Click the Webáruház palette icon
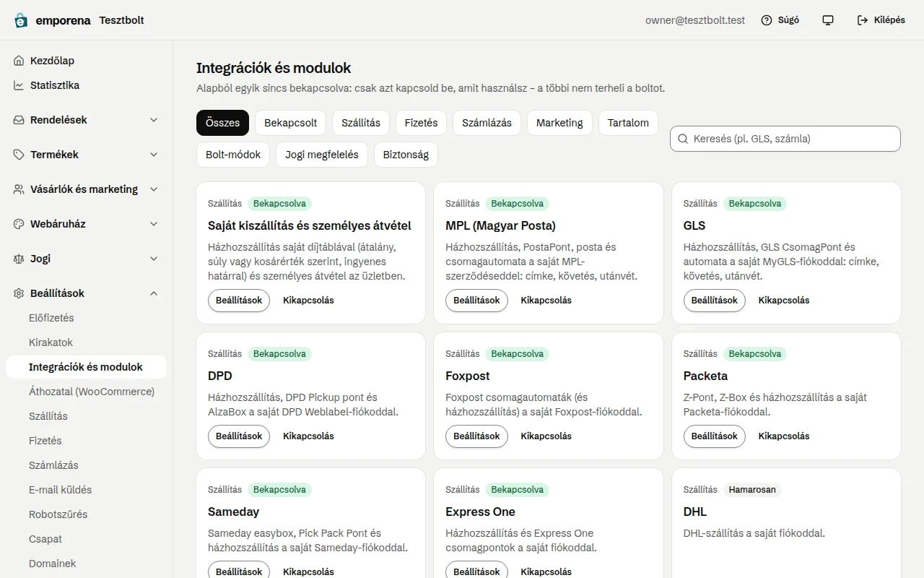The image size is (924, 578). (x=19, y=224)
